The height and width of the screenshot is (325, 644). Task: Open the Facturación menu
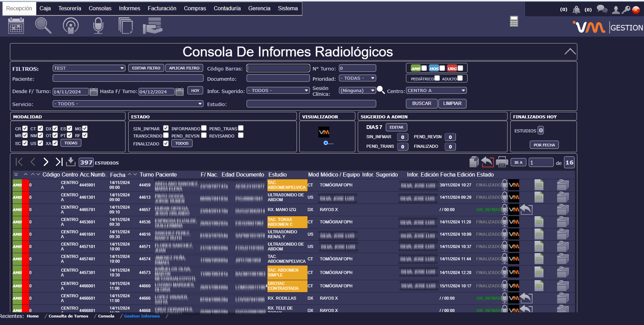click(162, 9)
